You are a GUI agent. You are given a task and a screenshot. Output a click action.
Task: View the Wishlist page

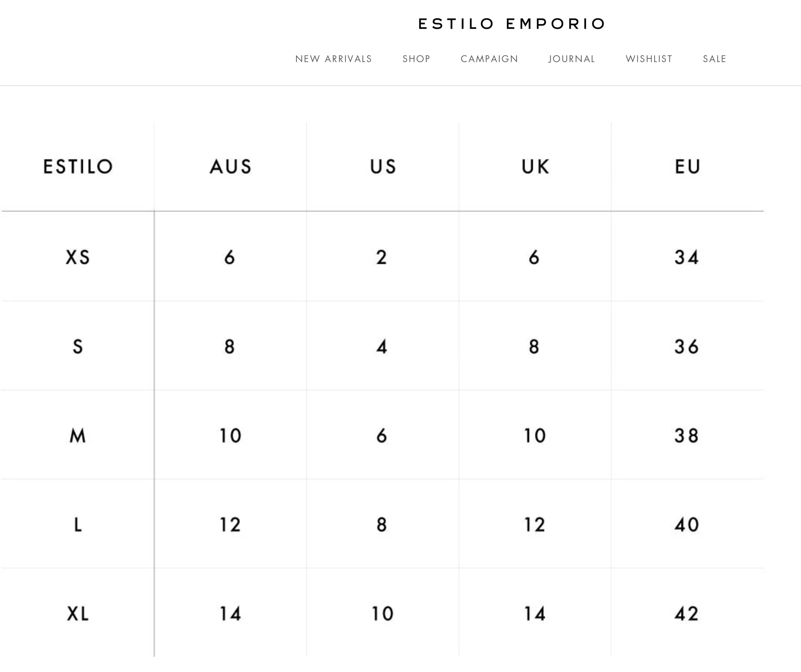tap(649, 59)
